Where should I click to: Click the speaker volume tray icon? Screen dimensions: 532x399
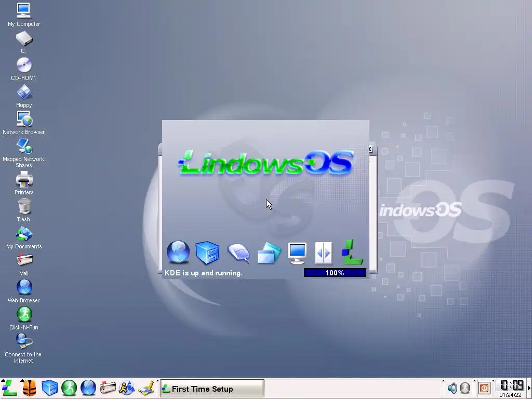coord(453,388)
